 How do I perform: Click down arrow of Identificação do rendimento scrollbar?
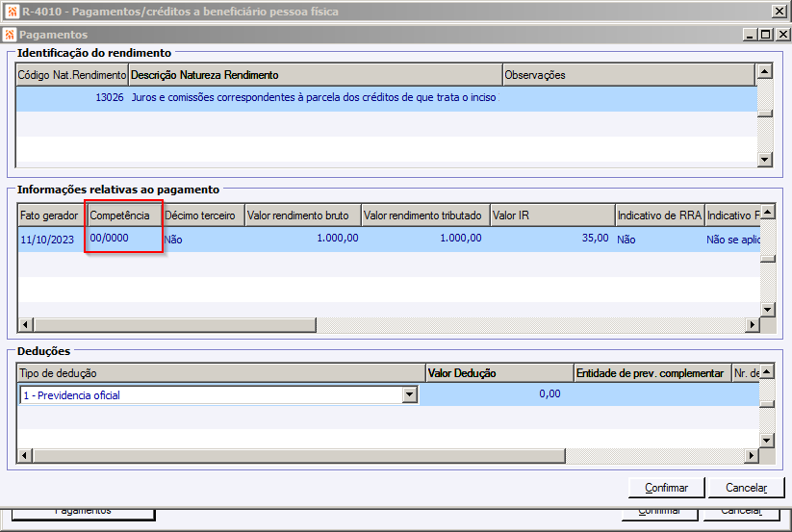click(765, 160)
